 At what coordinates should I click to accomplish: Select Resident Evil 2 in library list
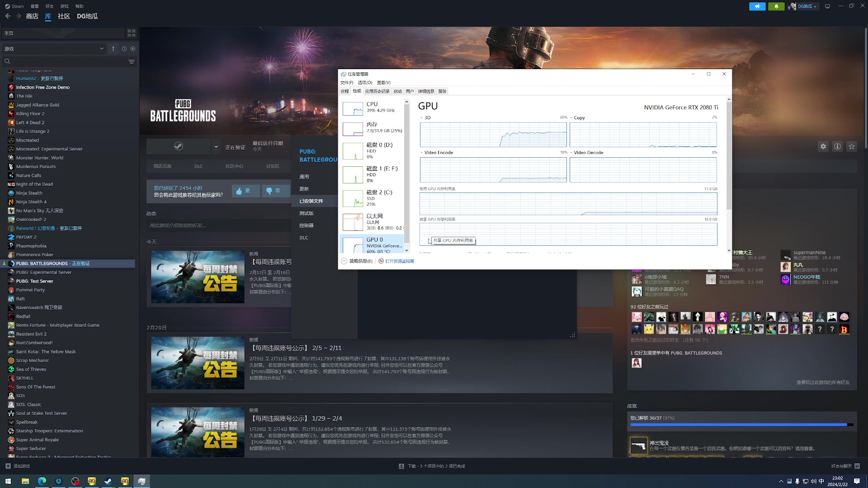click(x=31, y=334)
